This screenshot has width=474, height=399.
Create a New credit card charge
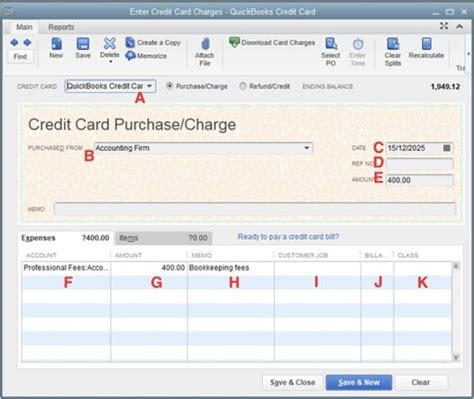(x=56, y=48)
